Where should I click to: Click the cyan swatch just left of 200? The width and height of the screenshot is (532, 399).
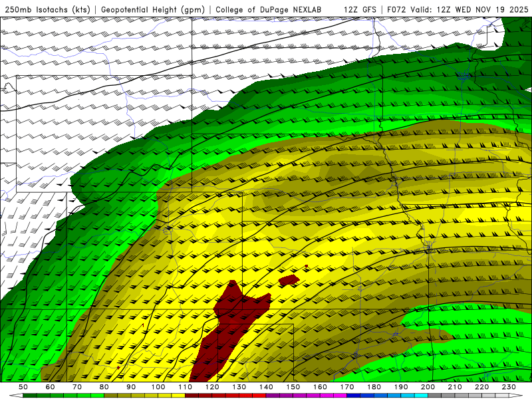pyautogui.click(x=421, y=395)
